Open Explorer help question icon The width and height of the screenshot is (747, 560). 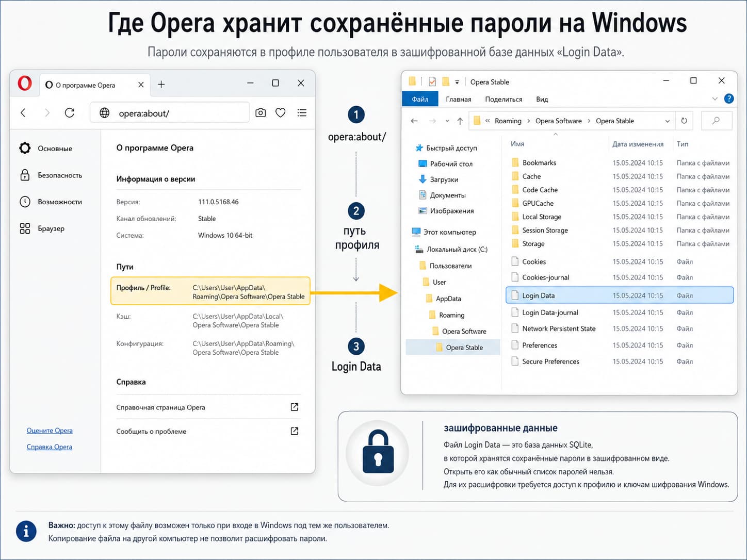(x=729, y=98)
